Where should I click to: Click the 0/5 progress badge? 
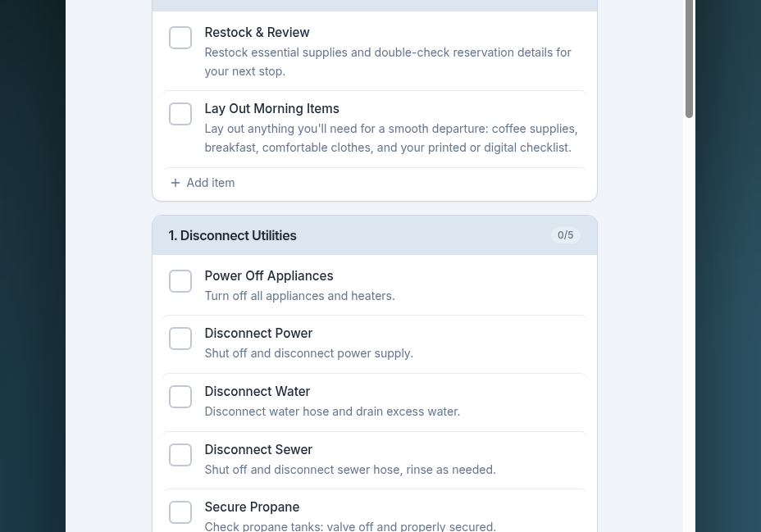[x=566, y=235]
